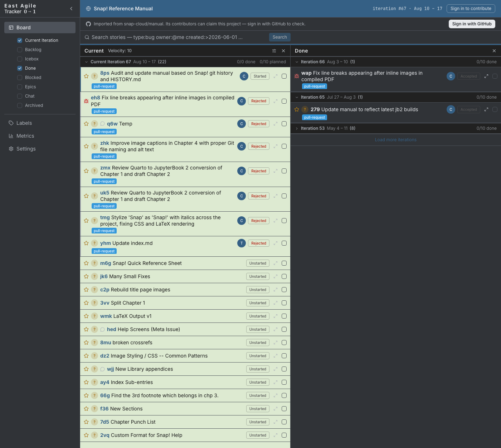Click the search magnifier icon
Viewport: 501px width, 448px height.
point(87,37)
